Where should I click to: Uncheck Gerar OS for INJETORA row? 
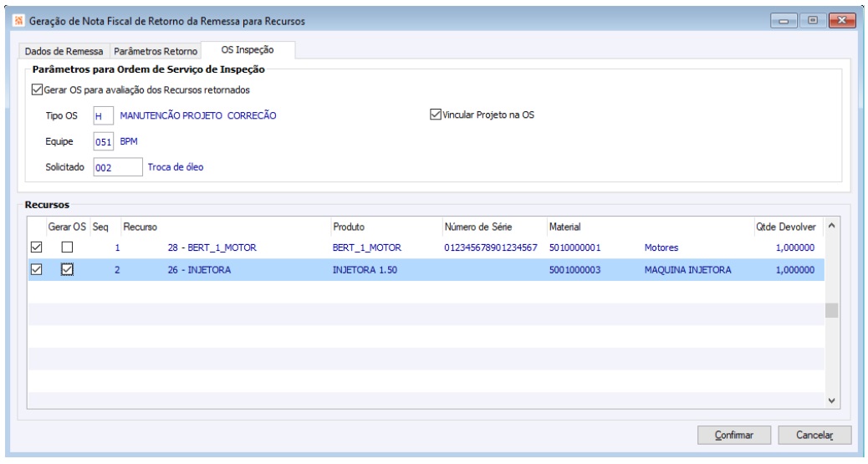coord(67,270)
